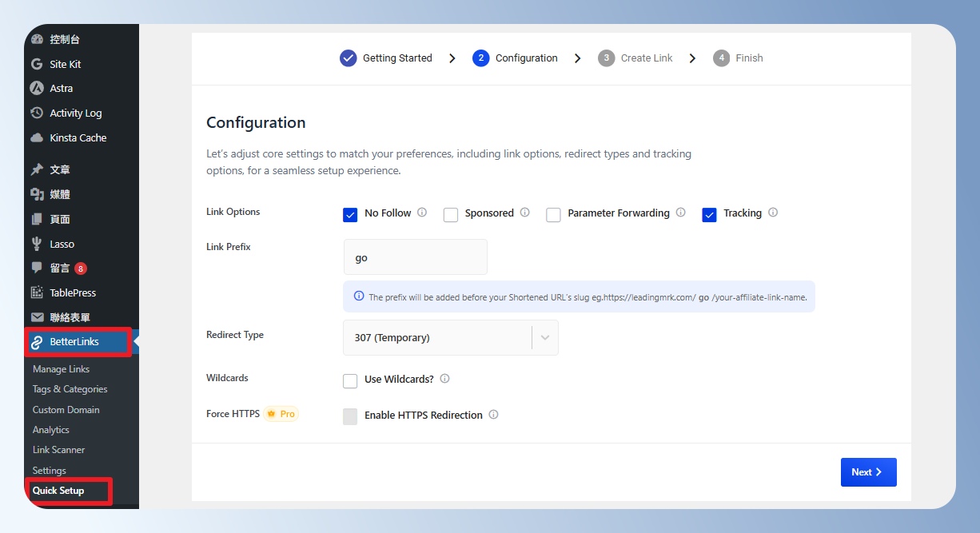Image resolution: width=980 pixels, height=533 pixels.
Task: Expand the BetterLinks sidebar menu
Action: tap(74, 342)
